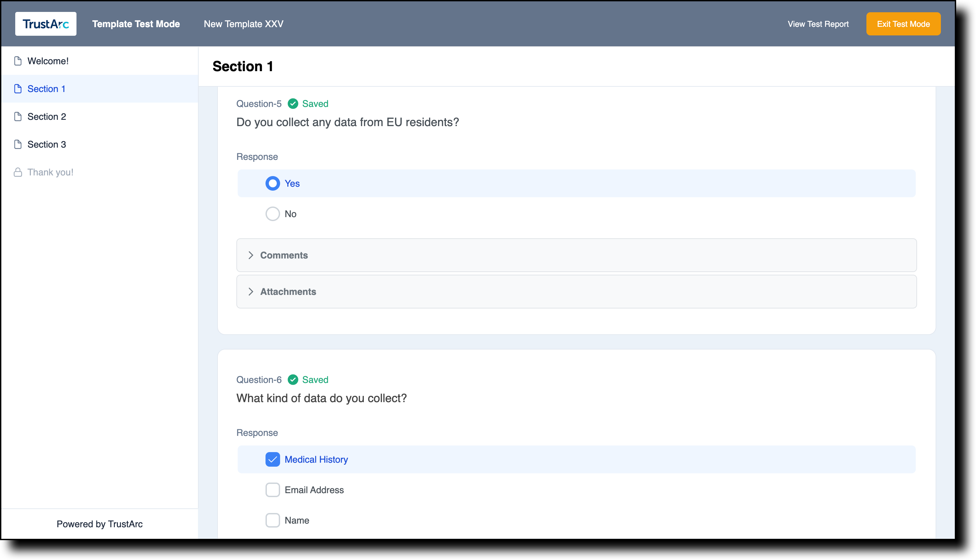The image size is (976, 560).
Task: Click the Attachments heading text
Action: point(288,292)
